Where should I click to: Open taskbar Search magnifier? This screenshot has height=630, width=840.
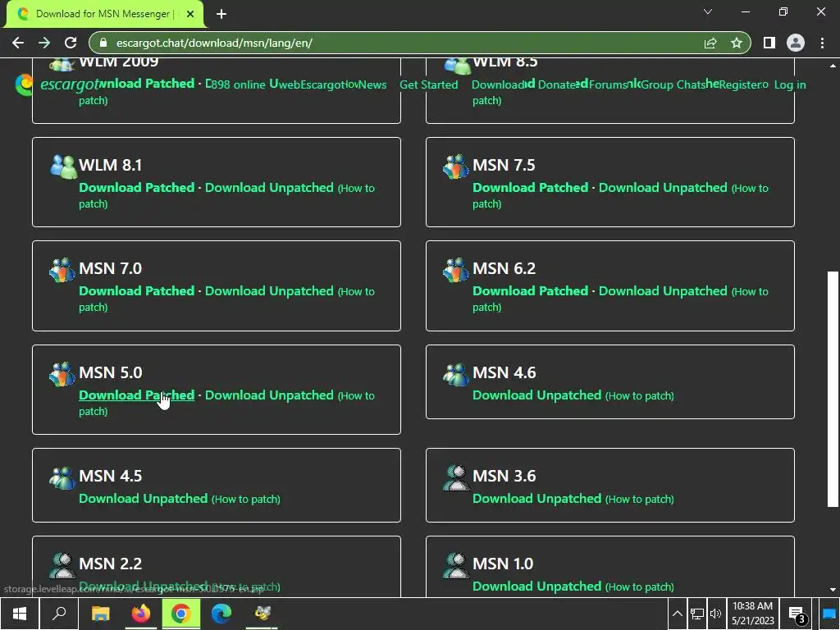point(59,614)
